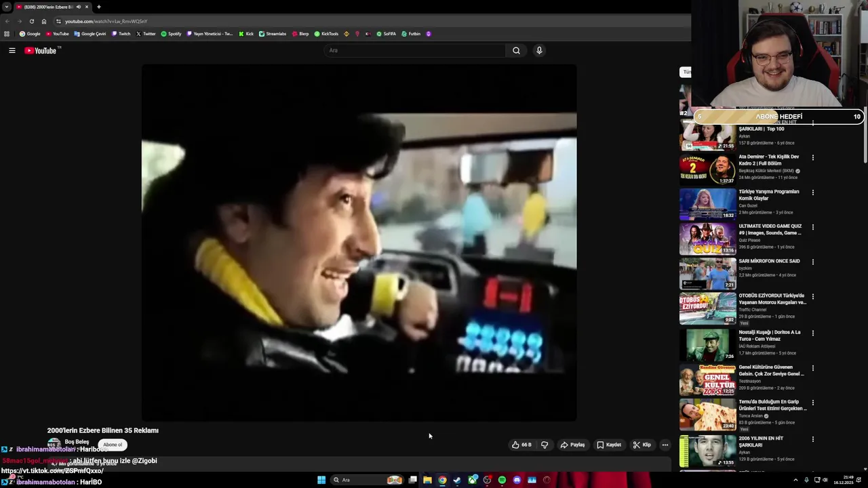Open the SoFIFA bookmark
The image size is (868, 488).
(386, 34)
